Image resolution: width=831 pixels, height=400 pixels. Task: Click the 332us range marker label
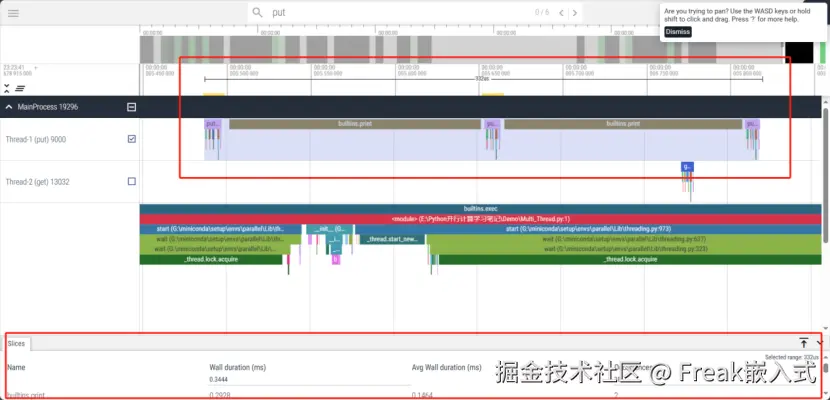[482, 78]
